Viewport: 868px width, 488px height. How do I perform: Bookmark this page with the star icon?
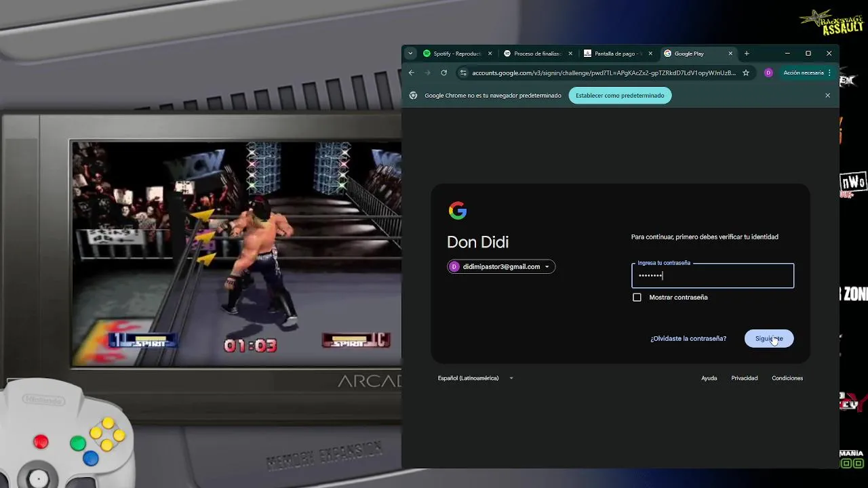(x=746, y=73)
